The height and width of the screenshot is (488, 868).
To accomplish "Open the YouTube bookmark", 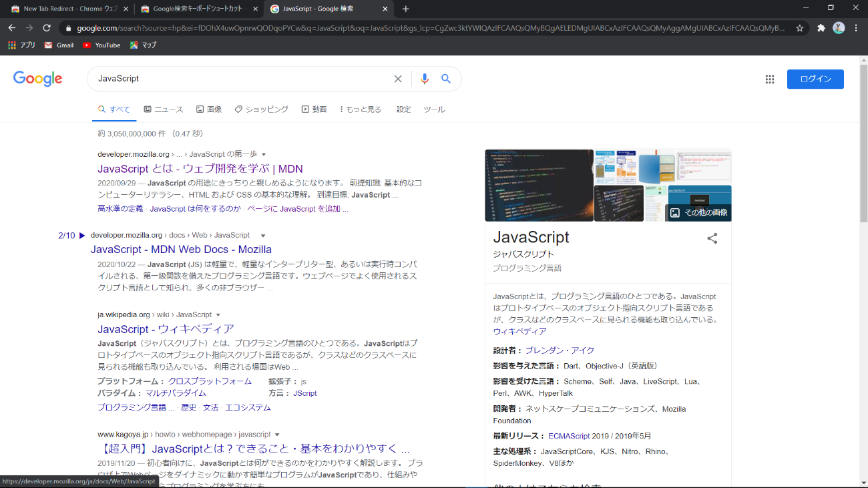I will [x=101, y=45].
